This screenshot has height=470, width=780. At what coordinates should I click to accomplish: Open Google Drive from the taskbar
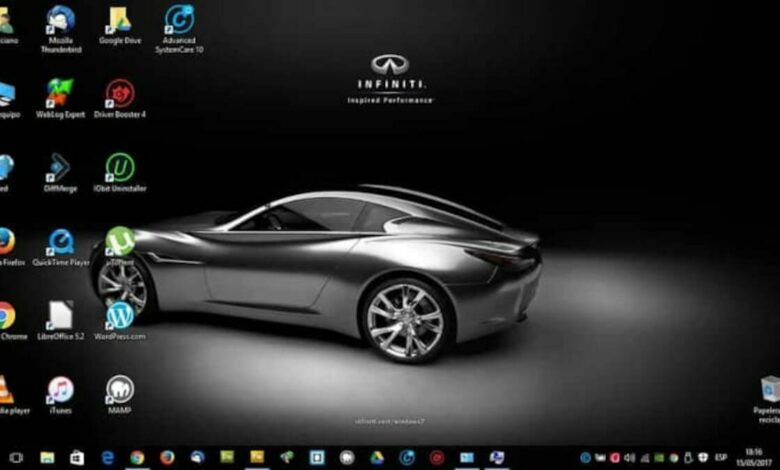coord(377,458)
